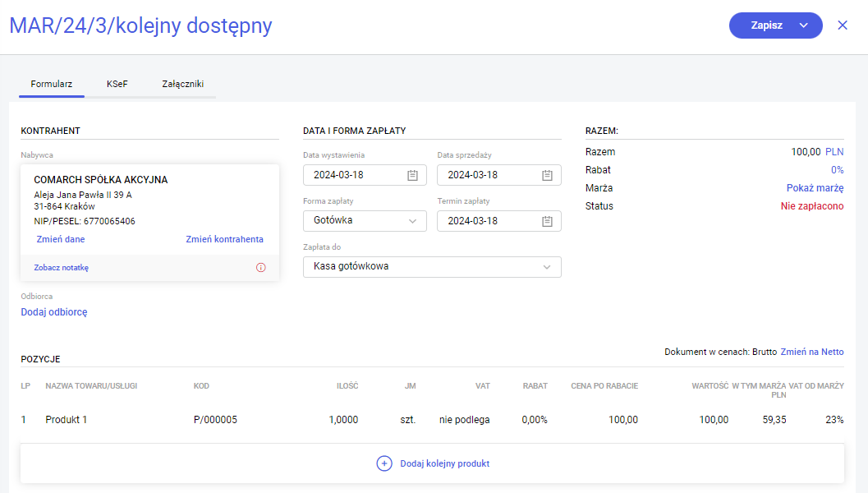The height and width of the screenshot is (493, 868).
Task: Open Zobacz notatkę link
Action: pyautogui.click(x=61, y=268)
